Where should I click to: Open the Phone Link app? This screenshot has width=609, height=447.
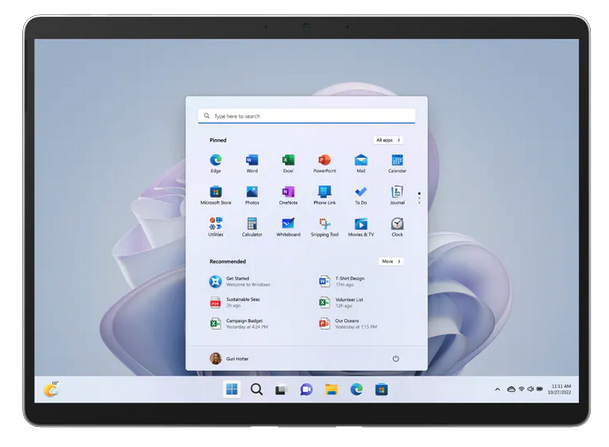(324, 195)
